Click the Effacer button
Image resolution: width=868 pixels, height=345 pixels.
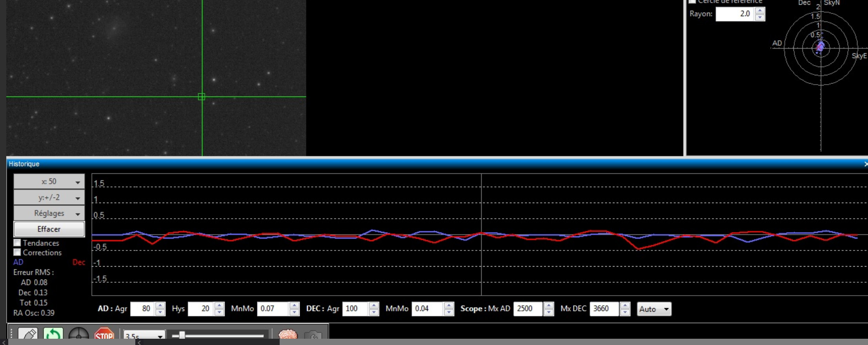[x=49, y=229]
